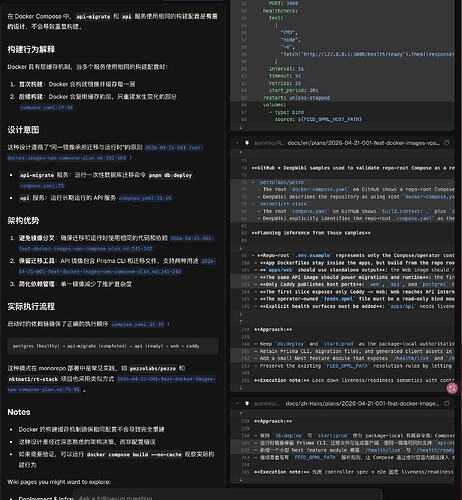Click the 构建行为解释 heading
Viewport: 462px width, 500px height.
(x=31, y=49)
